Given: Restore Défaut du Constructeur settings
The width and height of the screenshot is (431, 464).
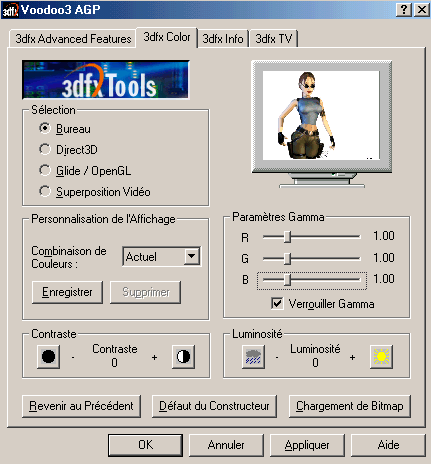Looking at the screenshot, I should (214, 406).
